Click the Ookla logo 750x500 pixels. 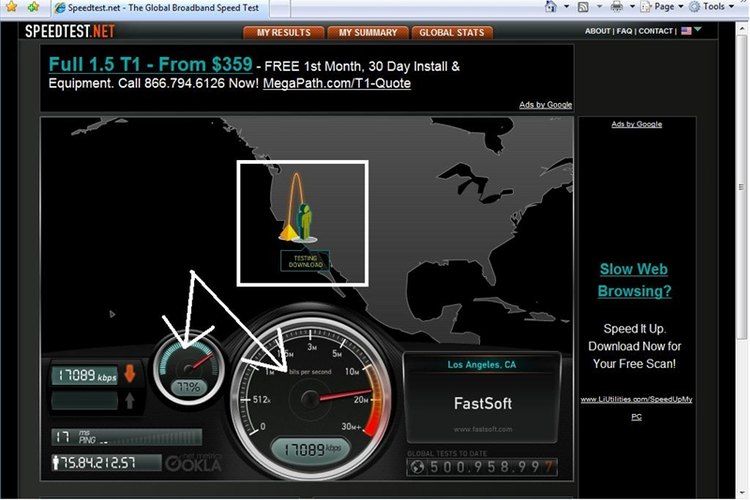(x=193, y=463)
